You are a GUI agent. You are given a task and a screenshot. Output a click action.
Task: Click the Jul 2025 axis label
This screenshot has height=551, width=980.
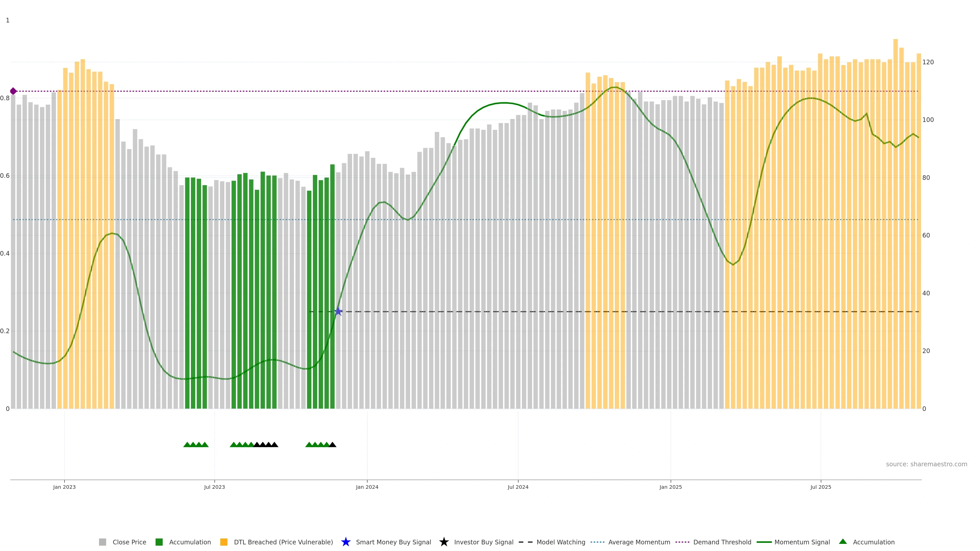[x=820, y=487]
